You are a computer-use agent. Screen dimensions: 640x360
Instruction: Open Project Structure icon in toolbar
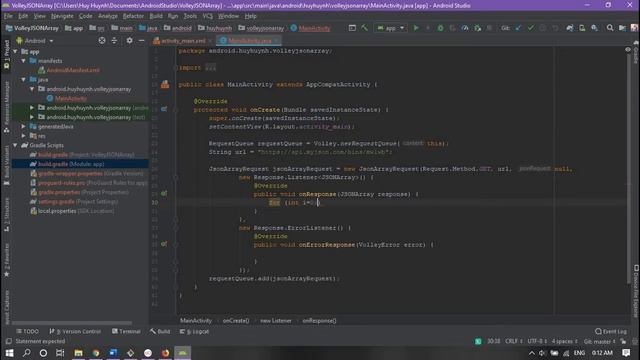[x=622, y=28]
